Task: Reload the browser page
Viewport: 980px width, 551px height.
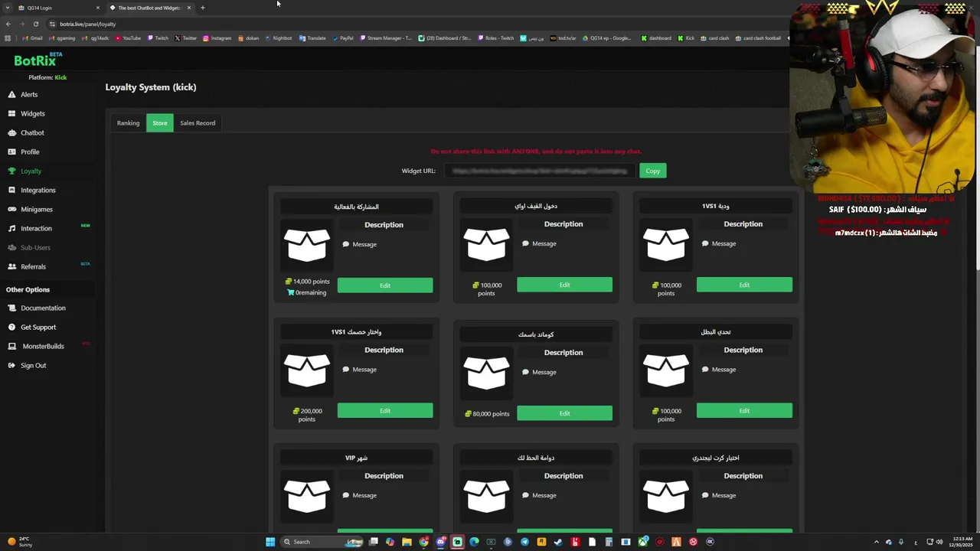Action: pos(35,24)
